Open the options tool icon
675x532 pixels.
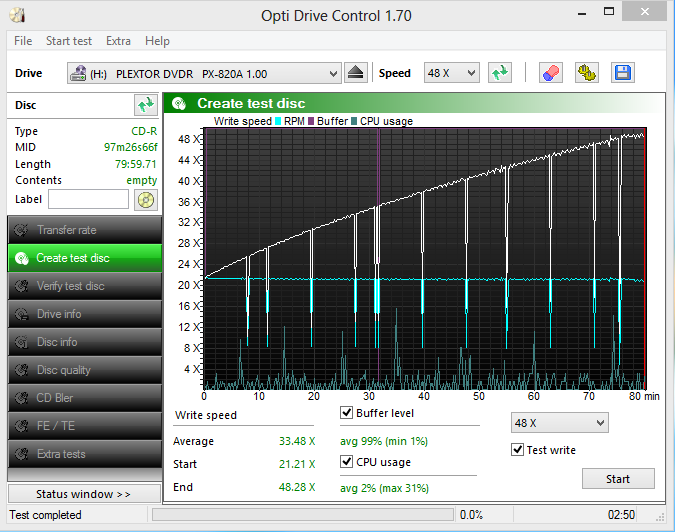click(587, 73)
